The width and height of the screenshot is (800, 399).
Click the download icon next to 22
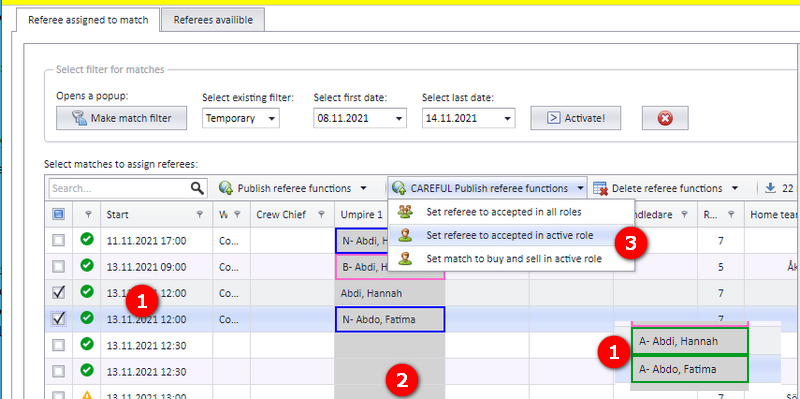pos(770,188)
